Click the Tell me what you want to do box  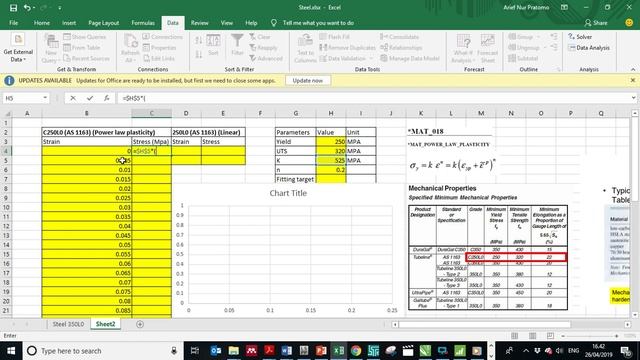(318, 23)
